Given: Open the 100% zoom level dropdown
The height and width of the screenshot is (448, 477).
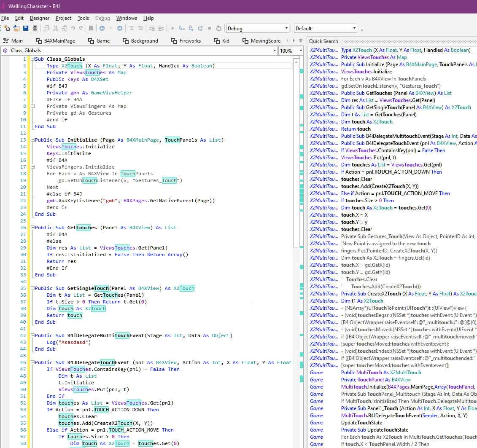Looking at the screenshot, I should [x=301, y=51].
